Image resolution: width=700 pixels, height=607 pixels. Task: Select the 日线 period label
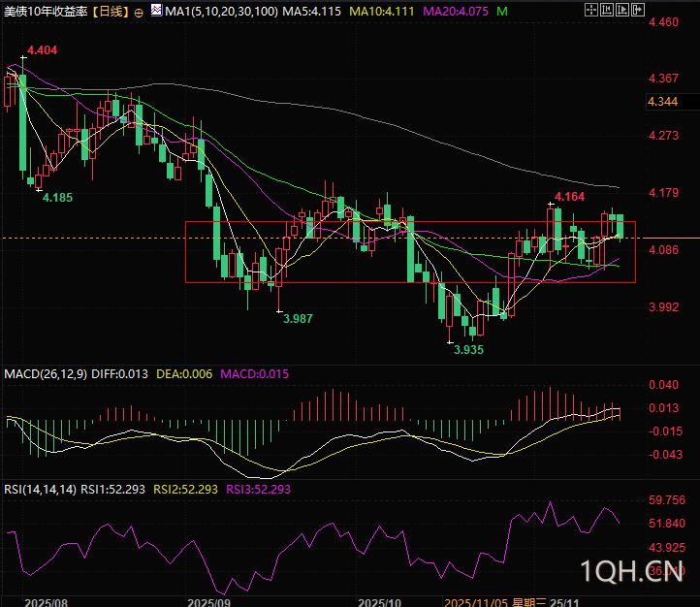click(111, 12)
